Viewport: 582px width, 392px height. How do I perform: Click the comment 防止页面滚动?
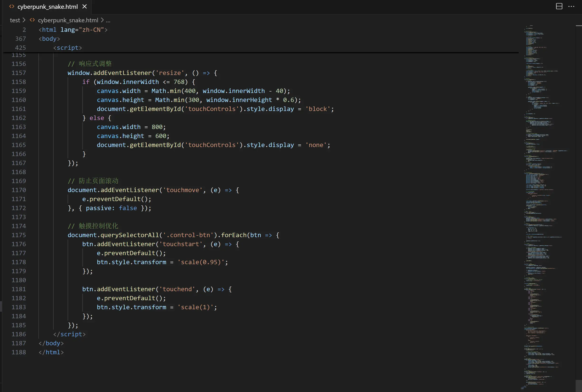coord(93,181)
